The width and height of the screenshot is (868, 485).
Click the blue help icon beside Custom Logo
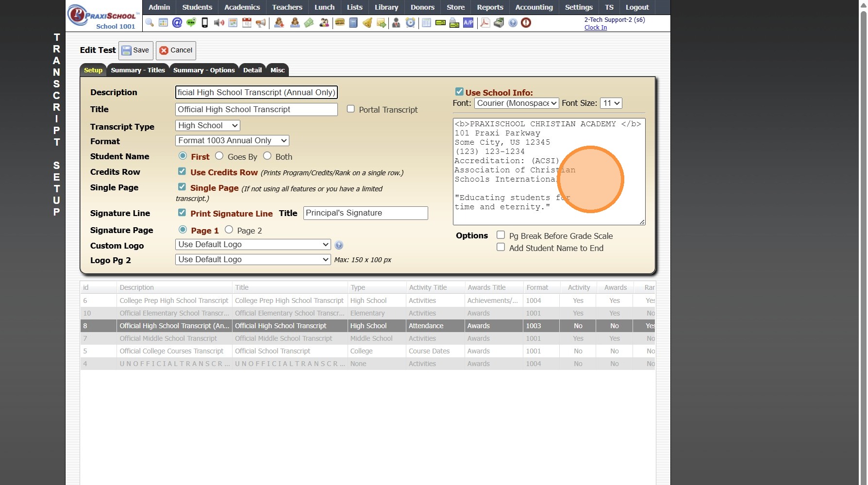pos(339,245)
